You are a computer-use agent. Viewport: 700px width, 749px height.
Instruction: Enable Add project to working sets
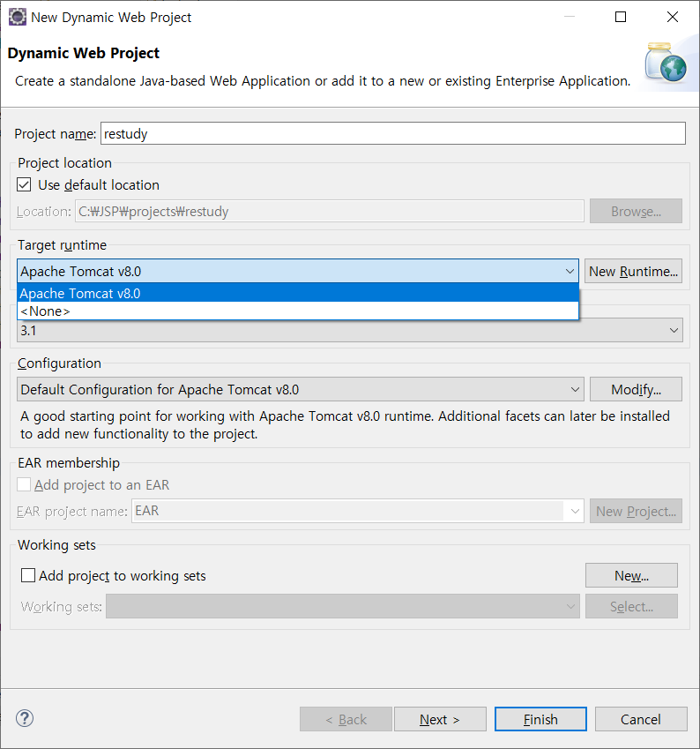point(28,575)
